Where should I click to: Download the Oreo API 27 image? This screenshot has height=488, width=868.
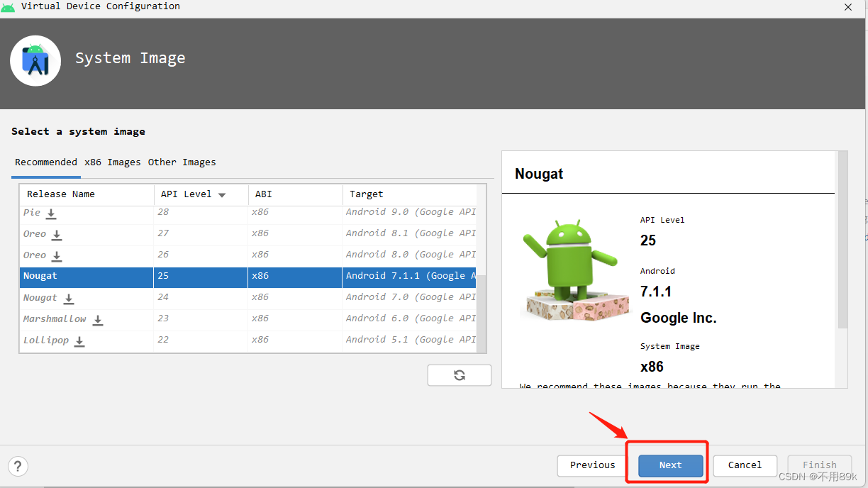57,235
